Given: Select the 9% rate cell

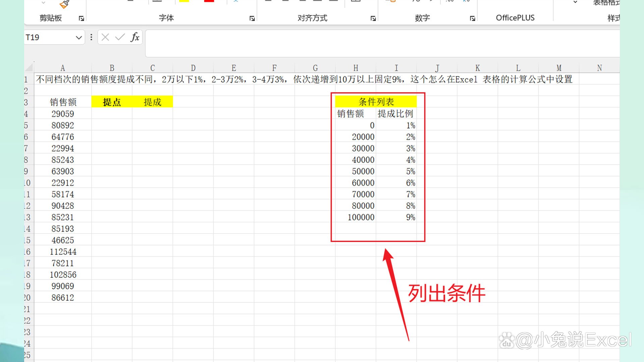Looking at the screenshot, I should click(396, 217).
